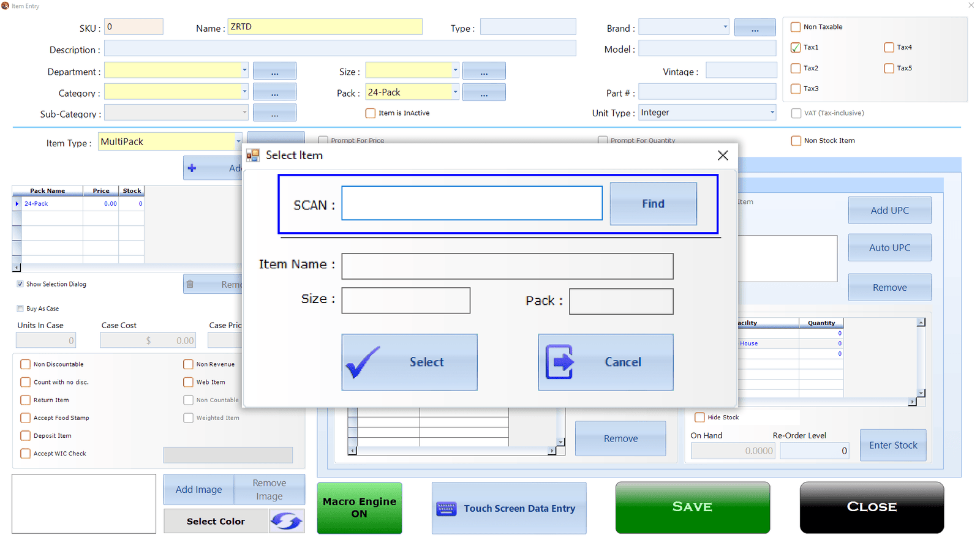Close the Select Item dialog with X
This screenshot has height=551, width=980.
[723, 156]
